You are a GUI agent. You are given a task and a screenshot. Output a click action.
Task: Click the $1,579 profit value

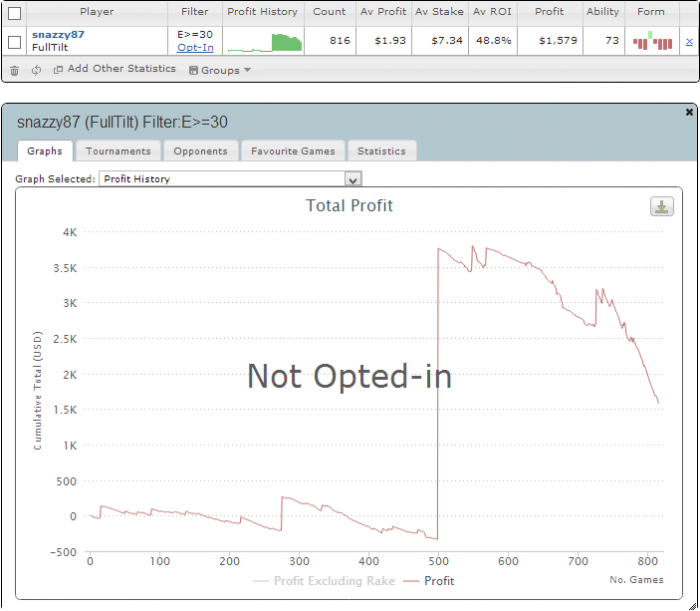558,41
